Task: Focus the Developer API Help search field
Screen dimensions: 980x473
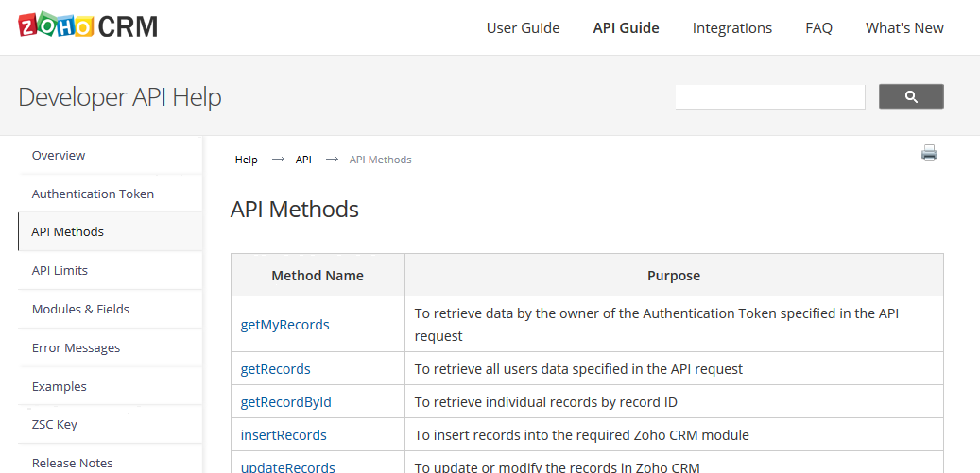Action: point(770,96)
